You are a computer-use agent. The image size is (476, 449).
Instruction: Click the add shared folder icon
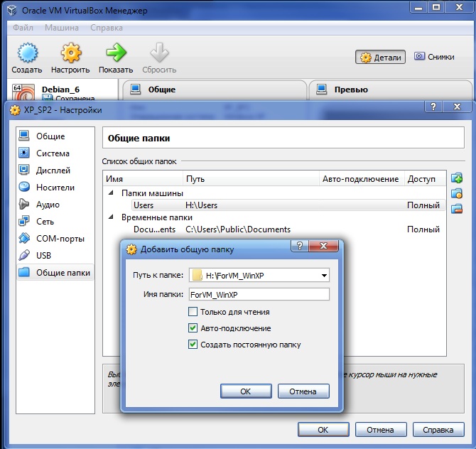[457, 178]
